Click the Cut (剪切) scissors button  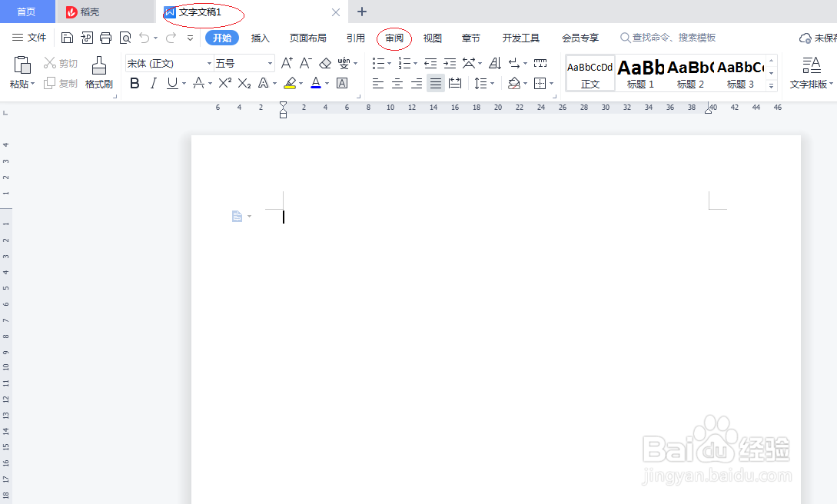click(x=60, y=63)
